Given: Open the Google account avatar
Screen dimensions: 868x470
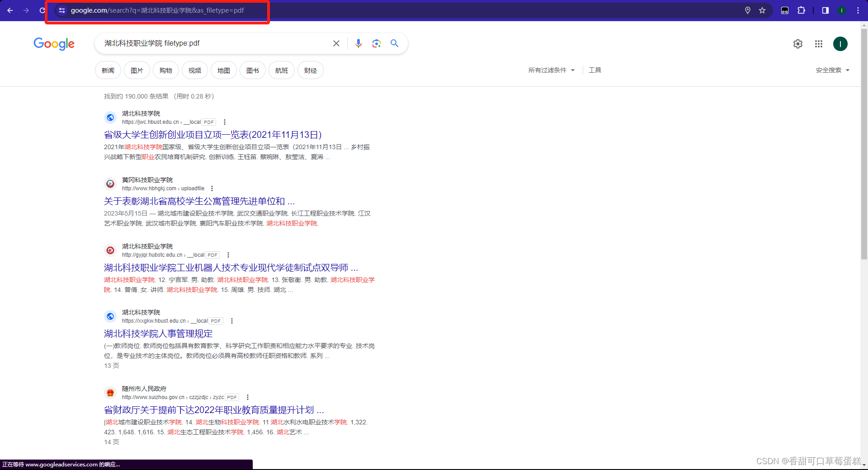Looking at the screenshot, I should click(x=840, y=44).
